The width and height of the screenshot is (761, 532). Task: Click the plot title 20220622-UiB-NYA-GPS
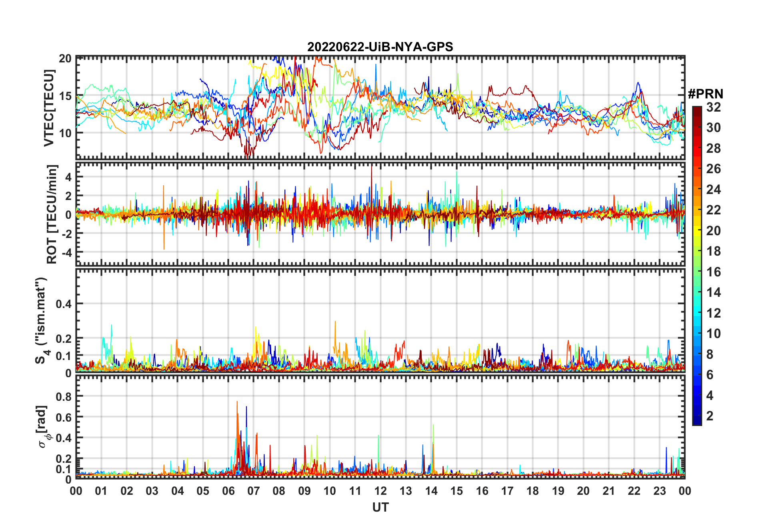[x=380, y=47]
